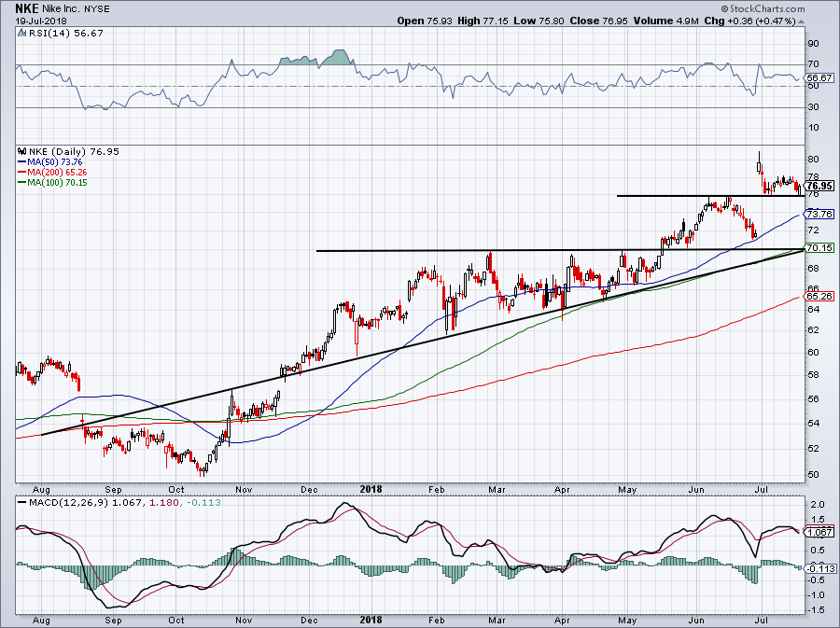Click the May label on bottom MACD axis
The image size is (840, 628).
point(627,621)
